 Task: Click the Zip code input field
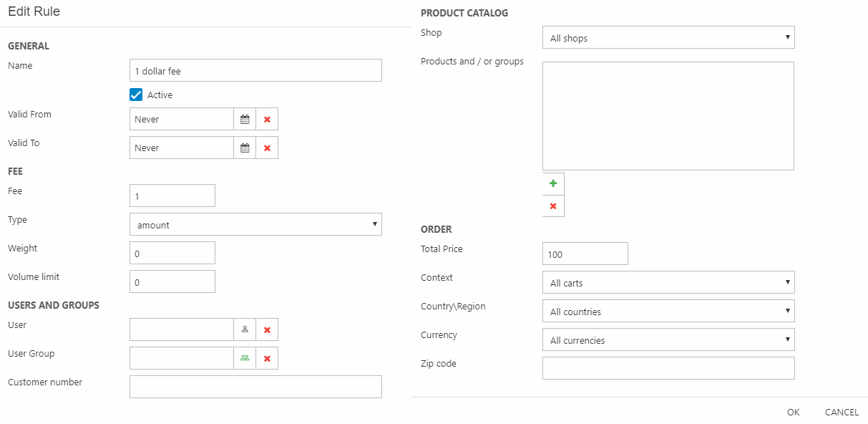point(668,368)
